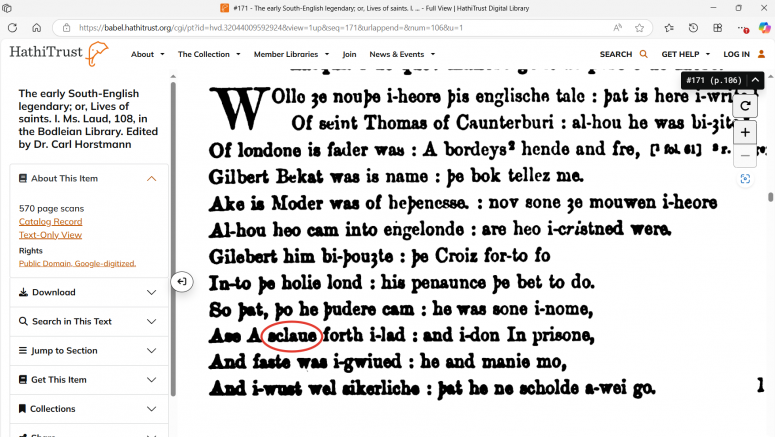Expand Search in This Text section
This screenshot has width=775, height=437.
(152, 321)
